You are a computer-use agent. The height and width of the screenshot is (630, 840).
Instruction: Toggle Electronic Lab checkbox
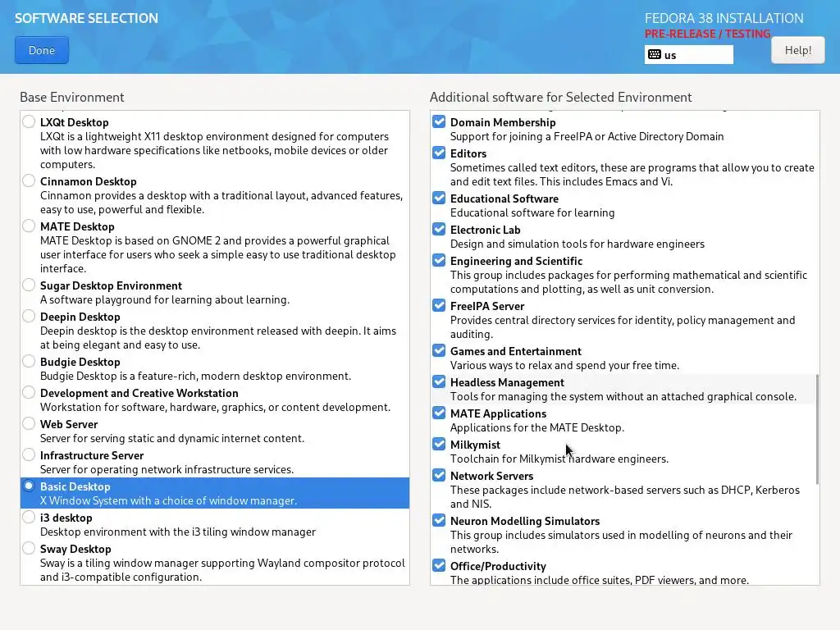tap(439, 229)
